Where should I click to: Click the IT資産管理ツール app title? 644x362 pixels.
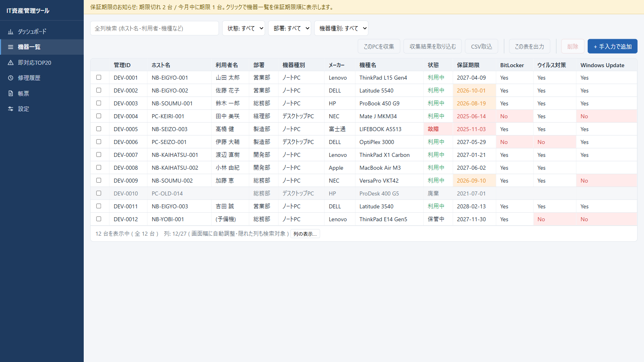(x=28, y=10)
